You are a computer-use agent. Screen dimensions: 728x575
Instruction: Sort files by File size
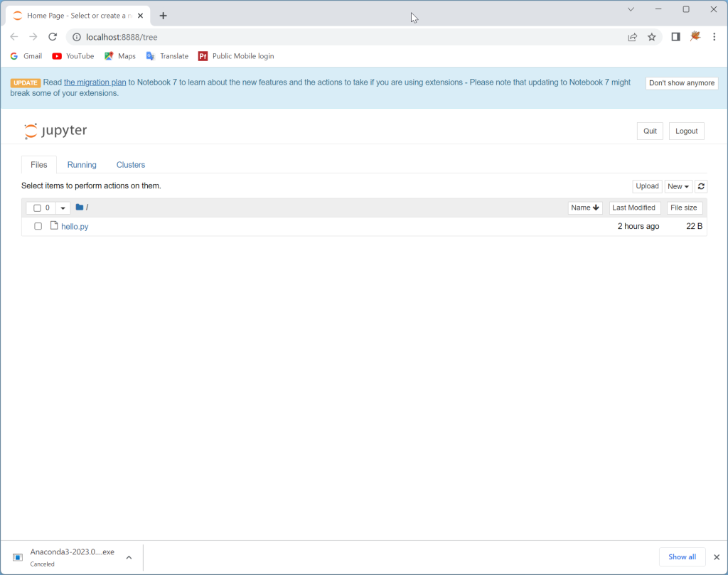[x=684, y=208]
